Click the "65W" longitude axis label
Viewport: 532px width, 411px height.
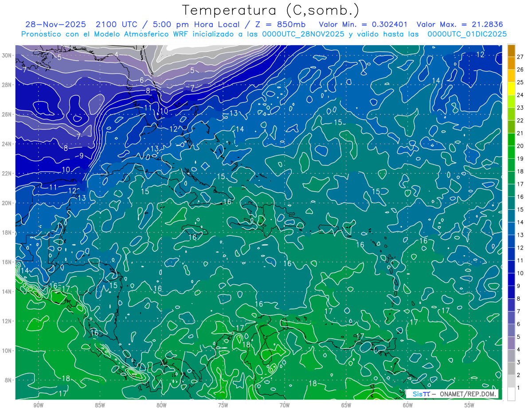pos(346,406)
